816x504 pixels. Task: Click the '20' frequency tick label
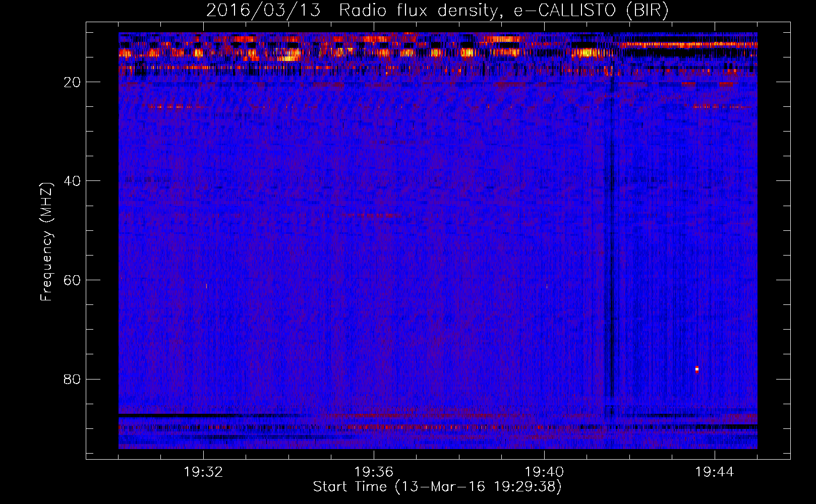point(72,82)
